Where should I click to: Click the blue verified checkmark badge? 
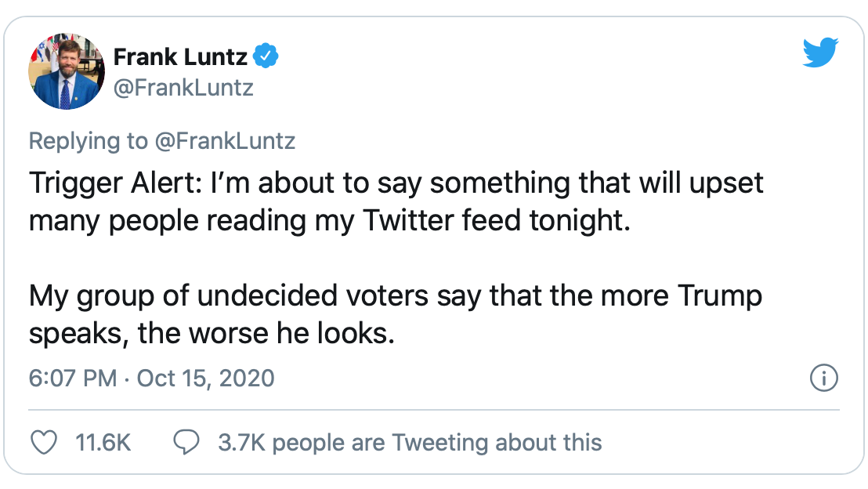point(269,56)
